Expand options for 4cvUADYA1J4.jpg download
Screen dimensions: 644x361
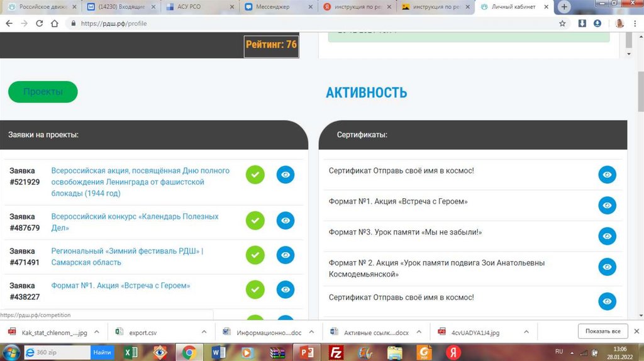pyautogui.click(x=526, y=332)
